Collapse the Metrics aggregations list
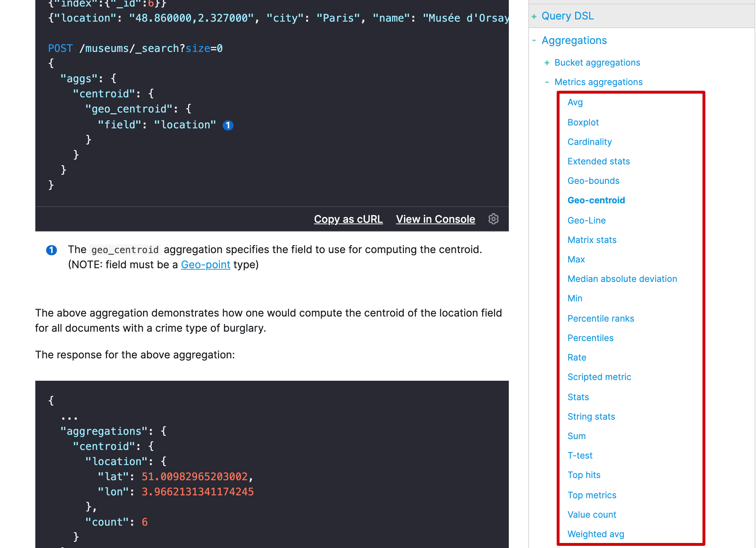756x548 pixels. point(547,82)
